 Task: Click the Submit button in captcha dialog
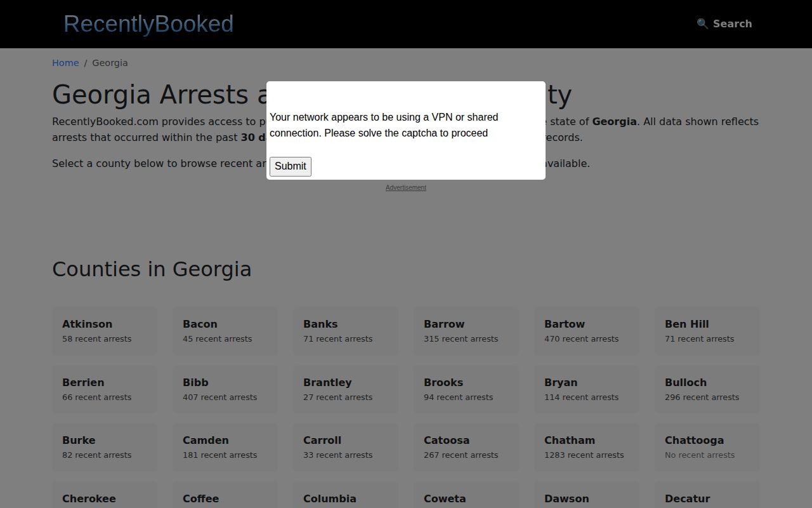point(291,166)
